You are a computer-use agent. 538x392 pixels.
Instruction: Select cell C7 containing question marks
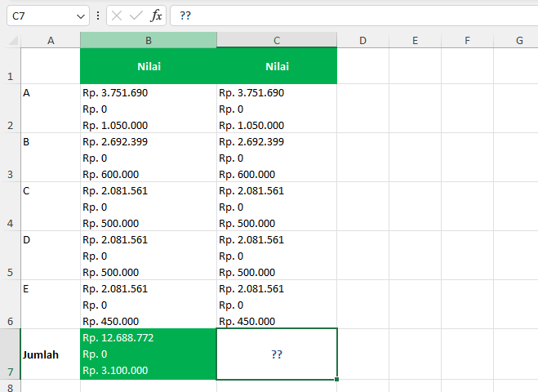pos(277,354)
